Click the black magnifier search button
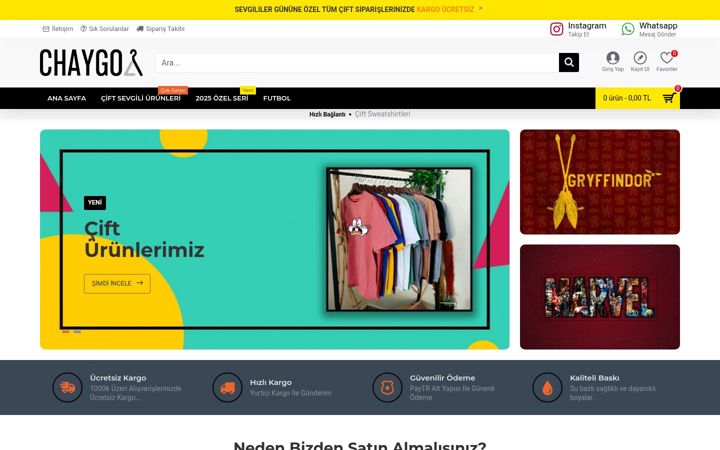The width and height of the screenshot is (720, 450). [x=568, y=62]
